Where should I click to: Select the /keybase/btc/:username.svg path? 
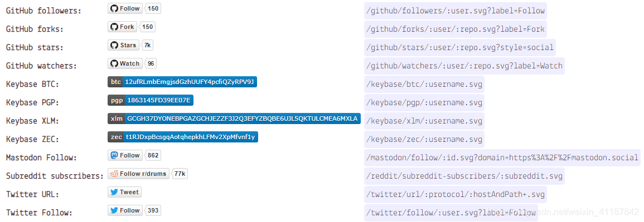pos(424,85)
